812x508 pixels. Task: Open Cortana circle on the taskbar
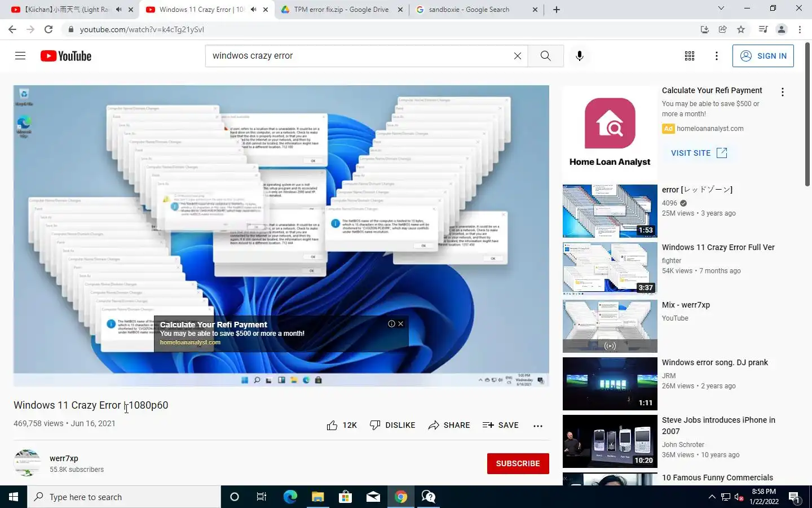tap(235, 497)
